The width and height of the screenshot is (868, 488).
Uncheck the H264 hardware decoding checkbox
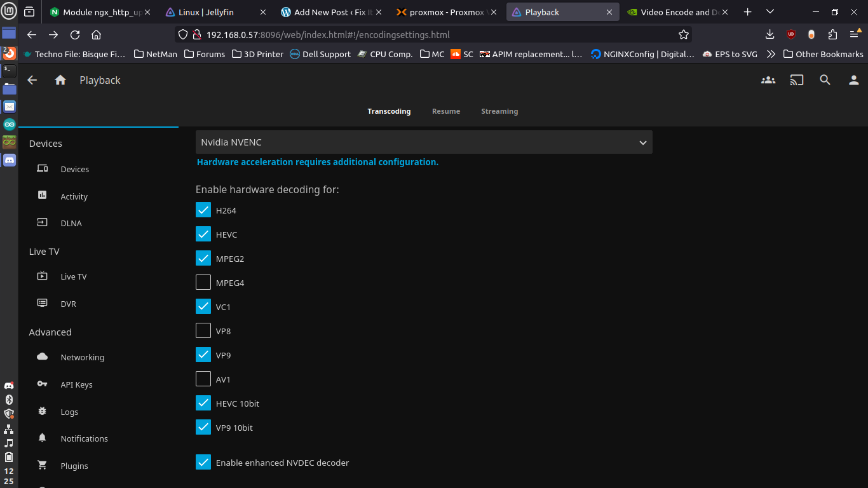(x=203, y=210)
